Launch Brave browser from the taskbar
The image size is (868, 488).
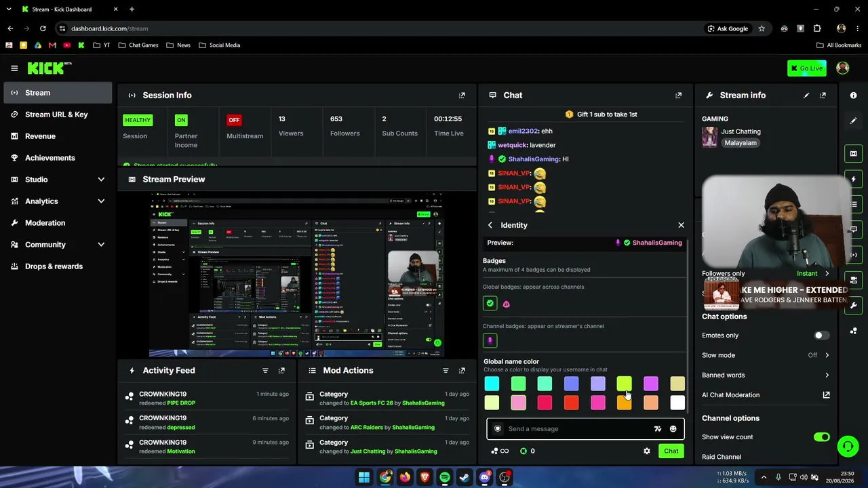(x=425, y=477)
